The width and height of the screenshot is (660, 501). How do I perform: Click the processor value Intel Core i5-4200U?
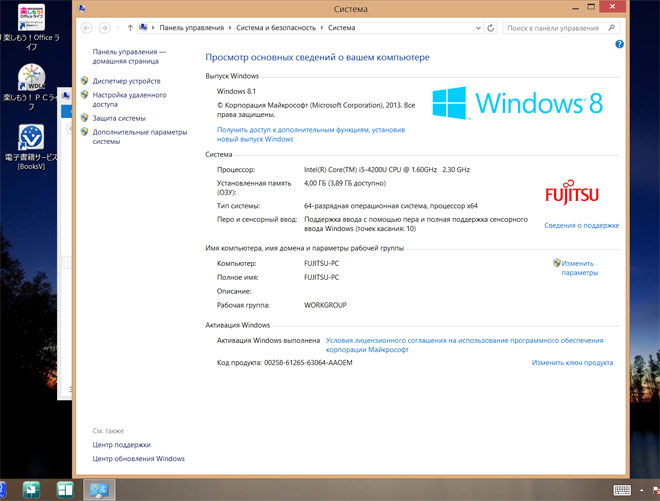click(x=386, y=170)
